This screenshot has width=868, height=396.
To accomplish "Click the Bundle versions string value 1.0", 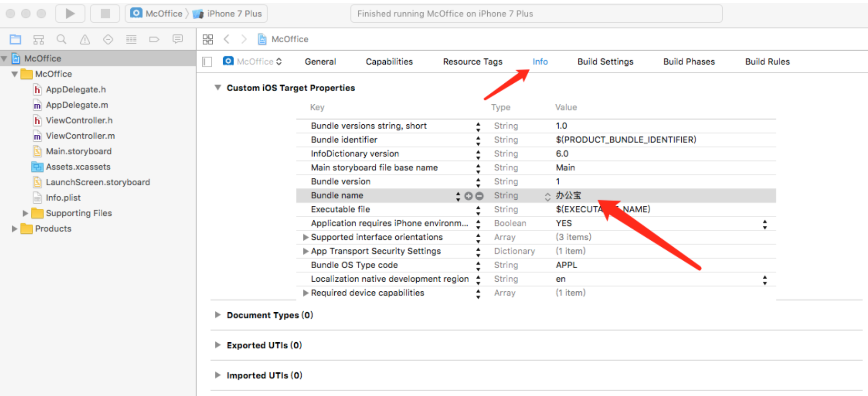I will (x=561, y=126).
